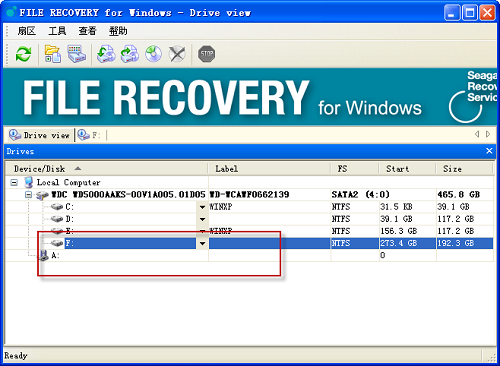Open the 查看 menu
The image size is (500, 366).
pyautogui.click(x=87, y=31)
